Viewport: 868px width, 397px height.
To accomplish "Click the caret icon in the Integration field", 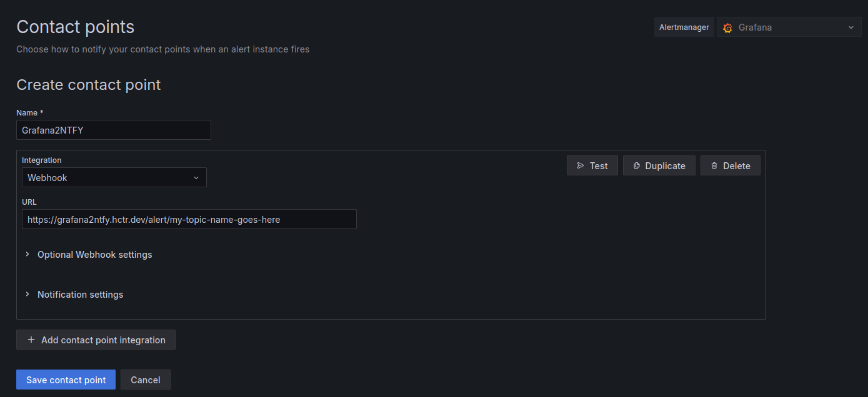I will pos(196,177).
